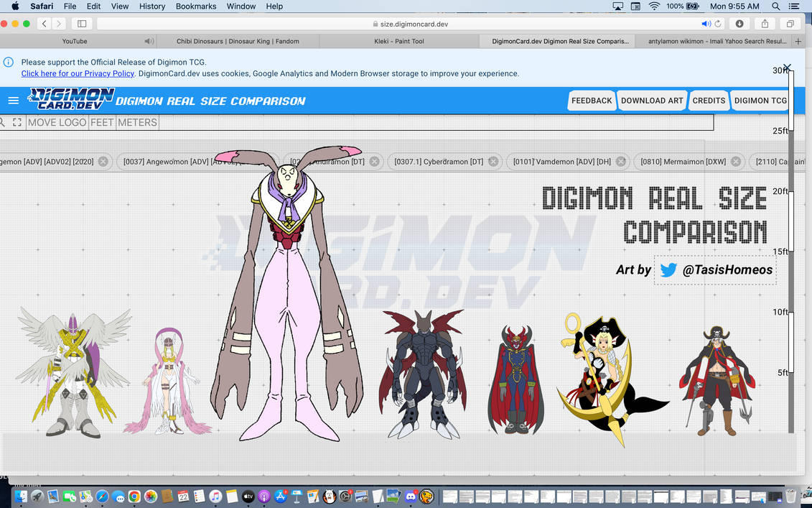This screenshot has width=812, height=508.
Task: Open Discord from the Dock
Action: tap(411, 497)
